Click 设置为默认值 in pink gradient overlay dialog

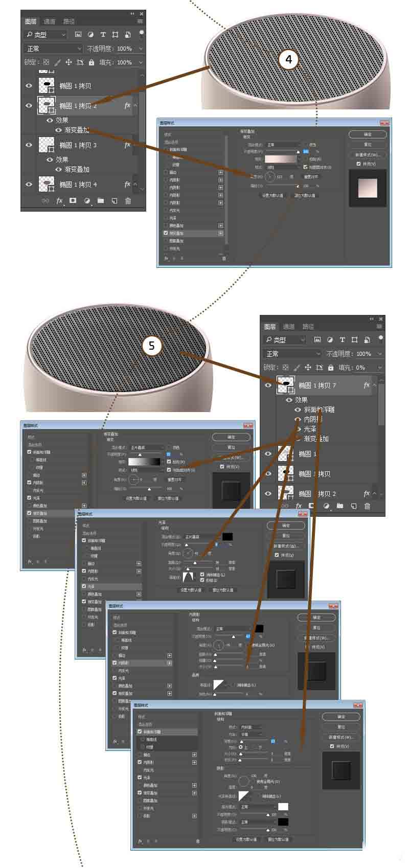click(x=273, y=195)
